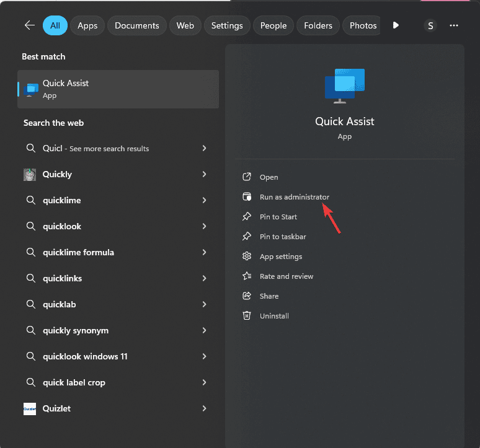Click search icon beside quicklab

pyautogui.click(x=30, y=304)
